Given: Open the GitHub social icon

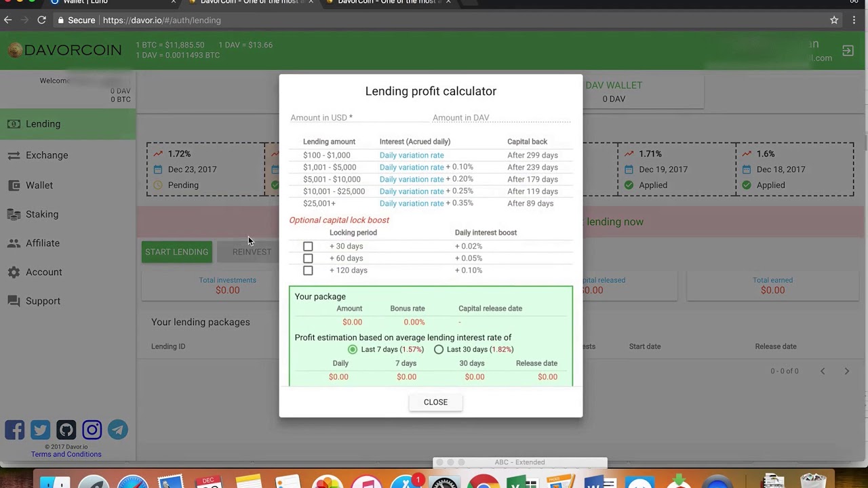Looking at the screenshot, I should pos(66,430).
